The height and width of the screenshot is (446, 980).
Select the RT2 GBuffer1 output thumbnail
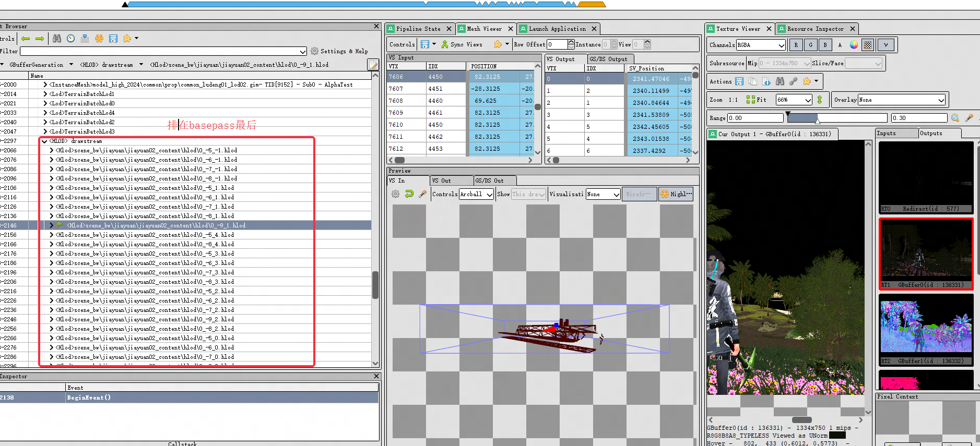(x=926, y=329)
